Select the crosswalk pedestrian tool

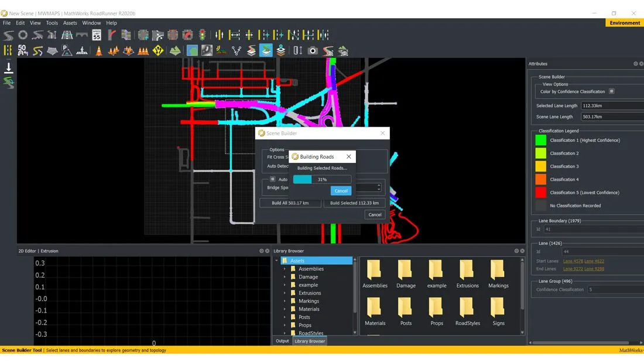82,50
